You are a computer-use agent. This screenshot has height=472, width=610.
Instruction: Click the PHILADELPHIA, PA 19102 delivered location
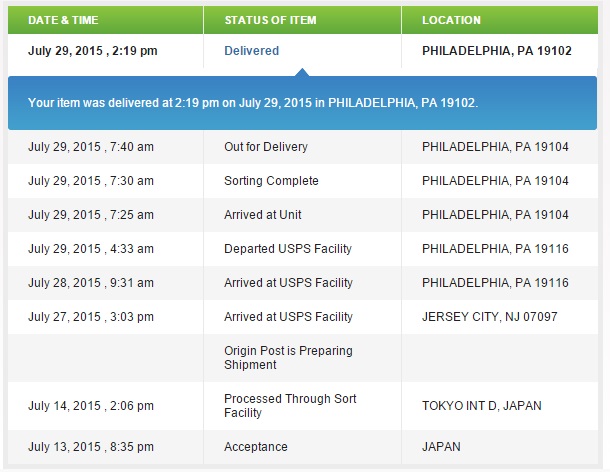pos(497,51)
